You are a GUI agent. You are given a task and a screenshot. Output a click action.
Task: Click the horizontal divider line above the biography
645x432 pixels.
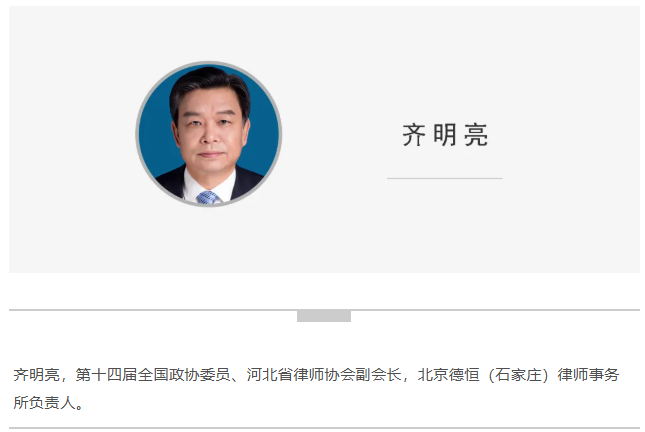tap(324, 309)
